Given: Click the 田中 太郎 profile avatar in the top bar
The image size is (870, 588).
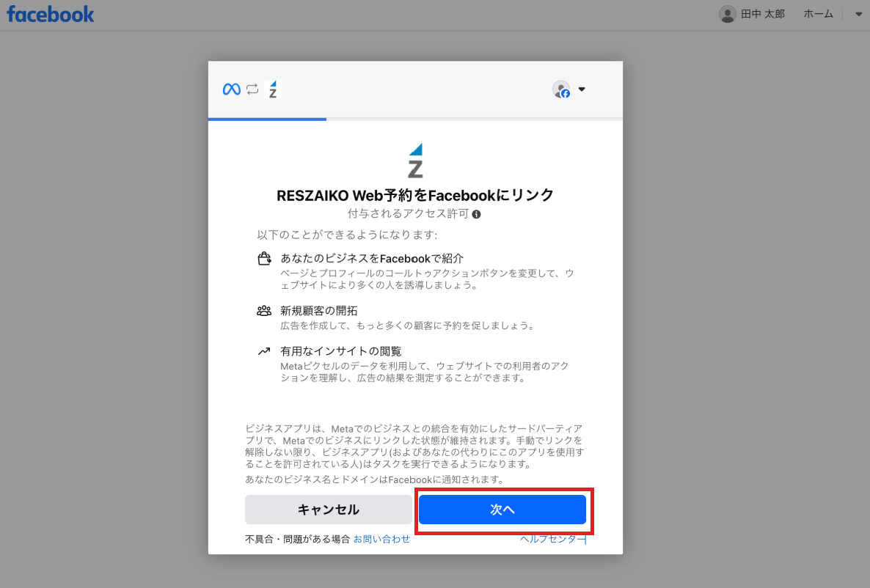Looking at the screenshot, I should click(727, 14).
